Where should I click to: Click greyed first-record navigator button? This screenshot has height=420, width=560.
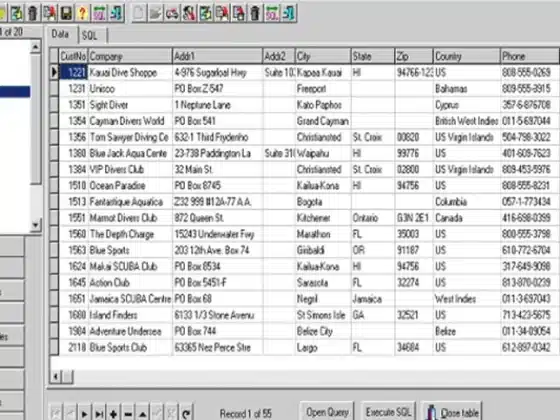pos(56,414)
